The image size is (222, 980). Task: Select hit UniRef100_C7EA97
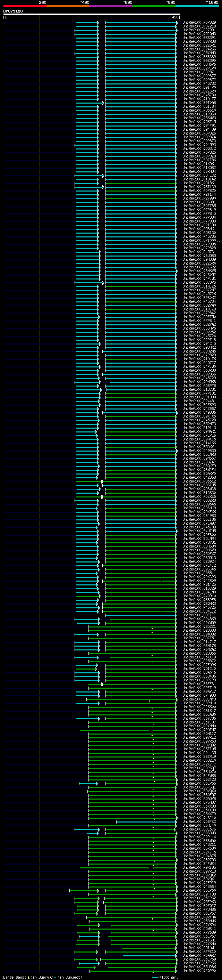coord(199,524)
